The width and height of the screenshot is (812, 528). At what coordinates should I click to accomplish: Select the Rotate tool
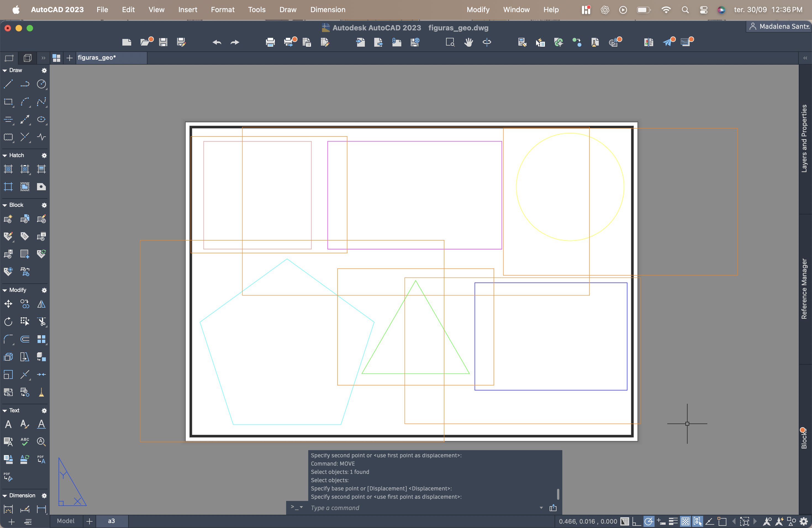click(8, 321)
